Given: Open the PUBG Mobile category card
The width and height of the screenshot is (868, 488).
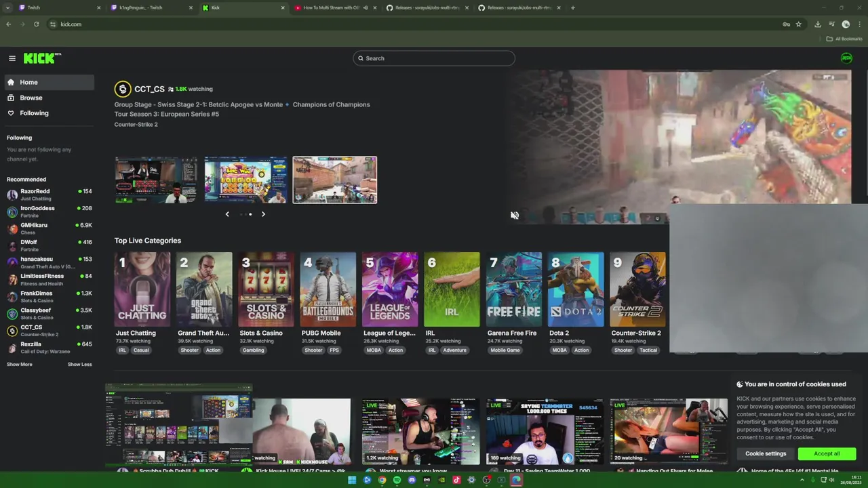Looking at the screenshot, I should 328,289.
